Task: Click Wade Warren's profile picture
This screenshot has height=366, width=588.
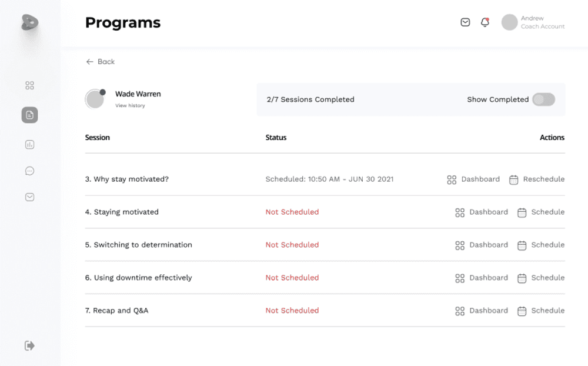Action: 95,99
